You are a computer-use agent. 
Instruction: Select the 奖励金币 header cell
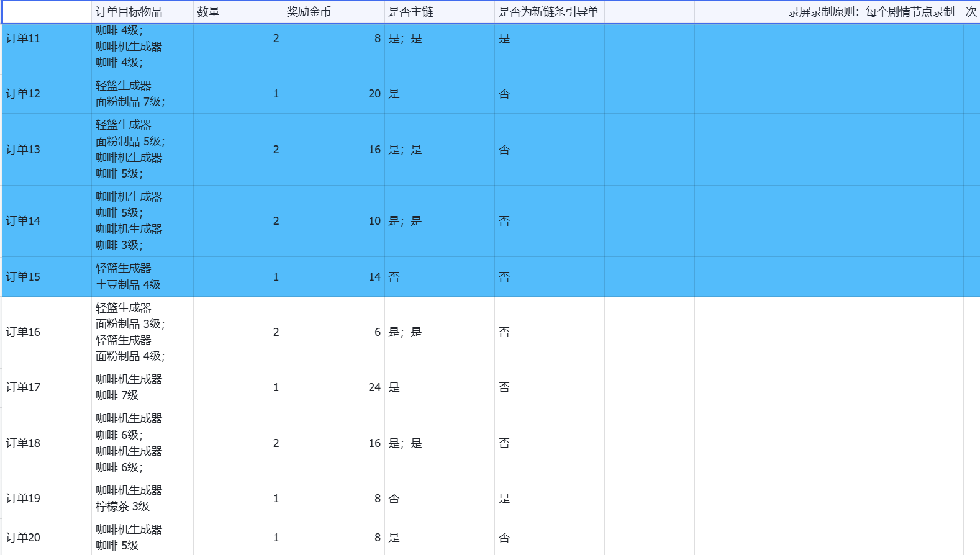(333, 12)
